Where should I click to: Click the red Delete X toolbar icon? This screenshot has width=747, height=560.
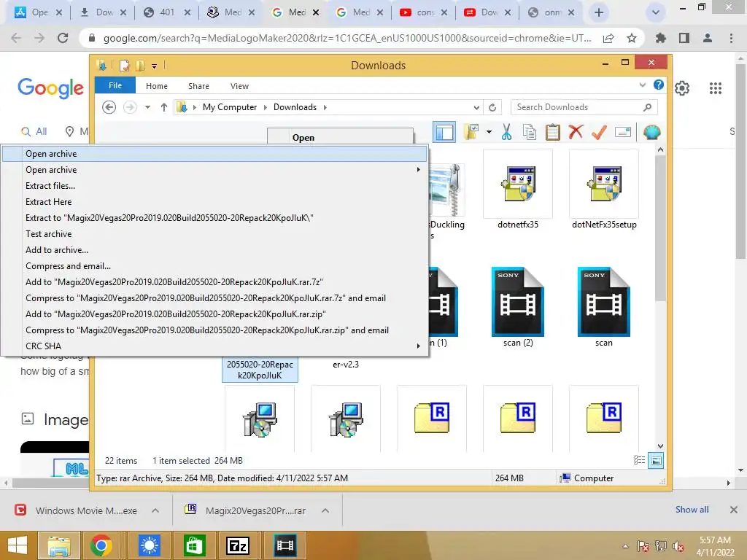pyautogui.click(x=576, y=131)
